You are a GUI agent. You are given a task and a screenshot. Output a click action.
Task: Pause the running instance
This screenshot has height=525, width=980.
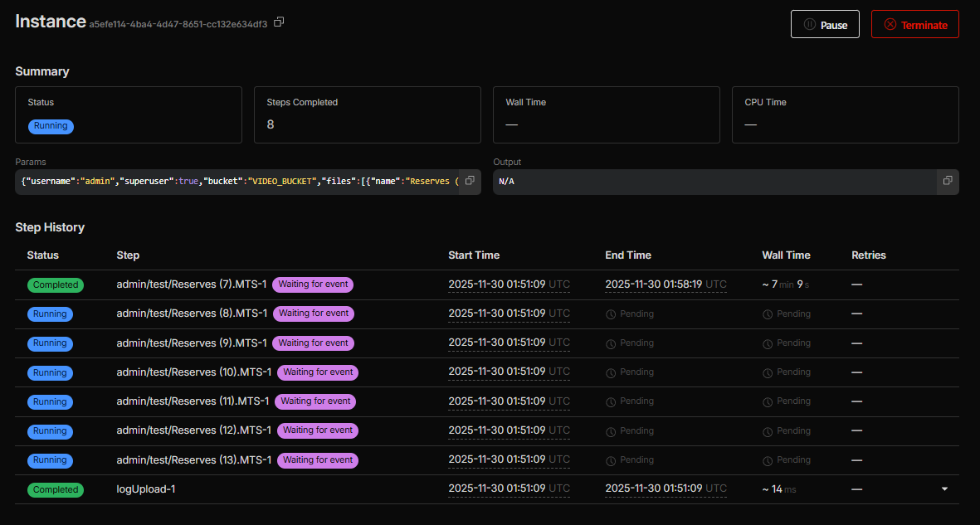coord(825,24)
